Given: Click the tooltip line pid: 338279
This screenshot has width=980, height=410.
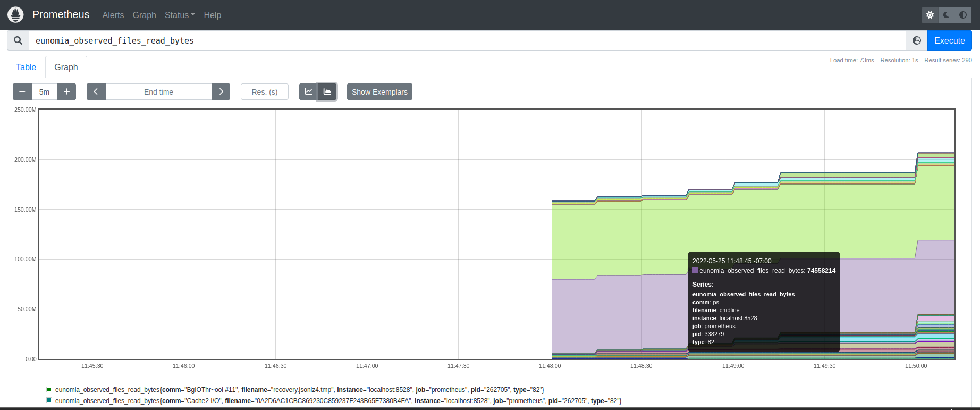Looking at the screenshot, I should 708,334.
